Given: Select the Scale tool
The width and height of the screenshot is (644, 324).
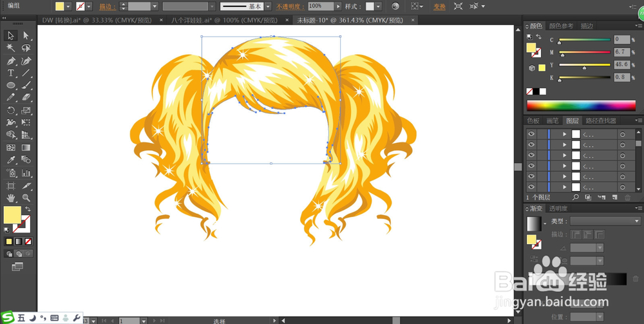Looking at the screenshot, I should tap(26, 110).
